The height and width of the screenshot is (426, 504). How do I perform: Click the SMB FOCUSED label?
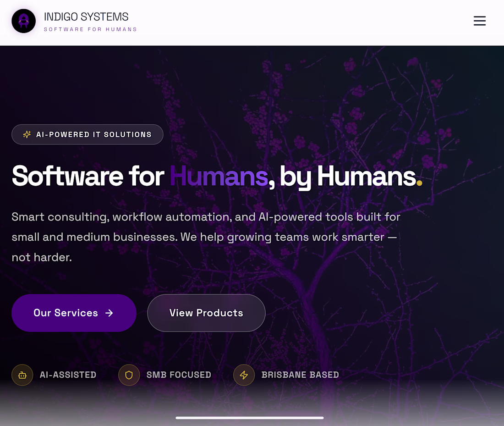[179, 375]
